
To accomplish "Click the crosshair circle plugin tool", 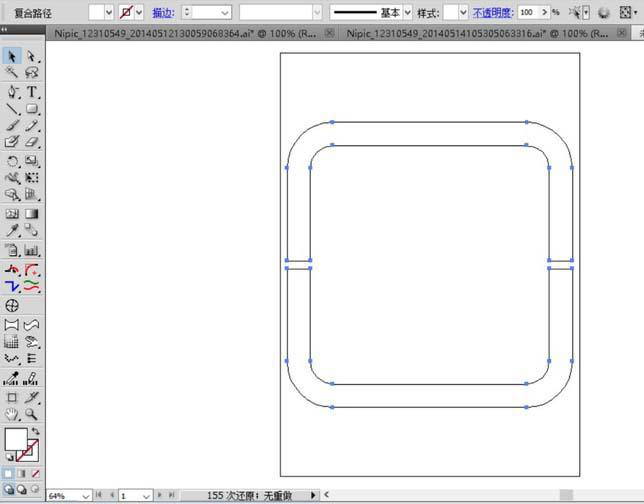I will point(12,306).
